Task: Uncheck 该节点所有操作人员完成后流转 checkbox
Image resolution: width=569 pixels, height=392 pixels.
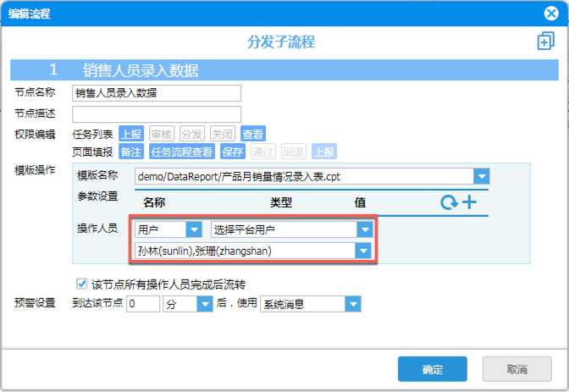Action: pyautogui.click(x=81, y=284)
